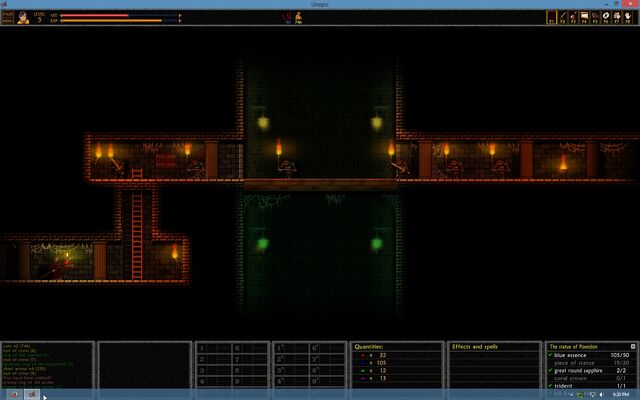Screen dimensions: 640x400
Task: Open the taskbar clock showing 9:20 PM
Action: coord(620,394)
